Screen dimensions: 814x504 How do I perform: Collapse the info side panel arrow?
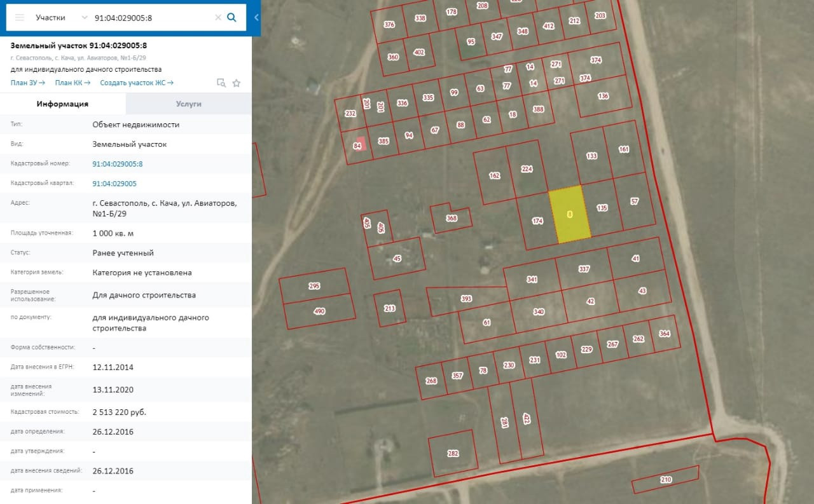256,18
